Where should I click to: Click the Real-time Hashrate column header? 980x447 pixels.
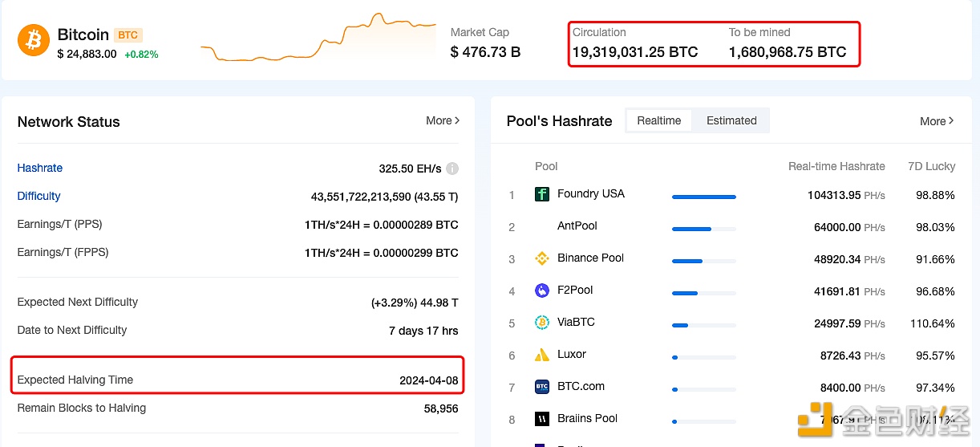pos(836,166)
